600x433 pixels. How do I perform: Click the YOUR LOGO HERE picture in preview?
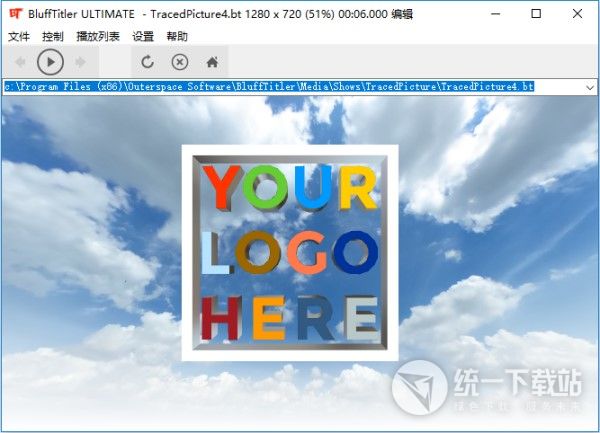pyautogui.click(x=290, y=252)
